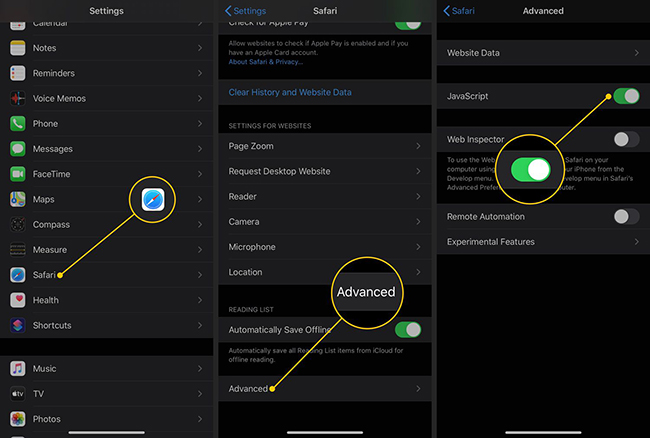The image size is (650, 438).
Task: Tap the FaceTime row label
Action: pyautogui.click(x=51, y=174)
